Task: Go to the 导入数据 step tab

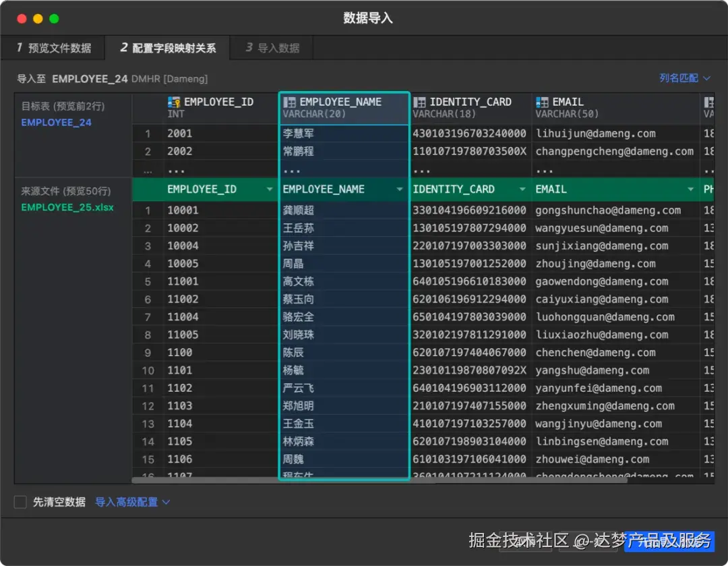Action: click(x=272, y=48)
